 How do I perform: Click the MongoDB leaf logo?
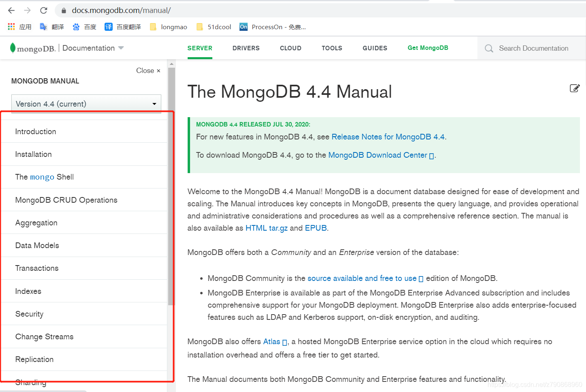[x=13, y=48]
